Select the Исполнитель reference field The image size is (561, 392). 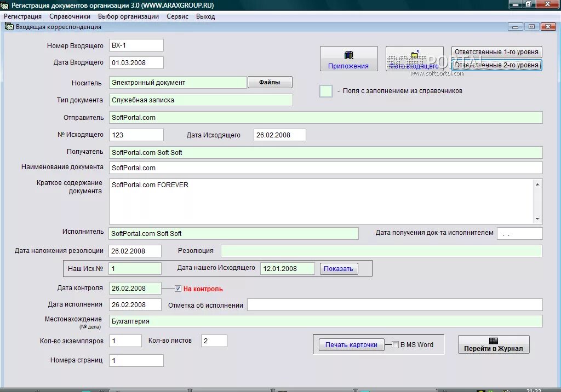point(233,233)
